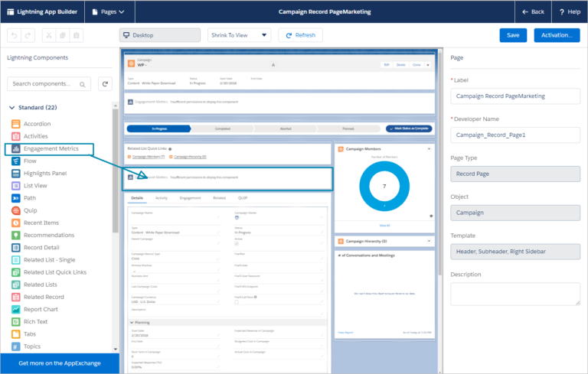Click the Completed path stage
Image resolution: width=588 pixels, height=374 pixels.
[x=222, y=128]
